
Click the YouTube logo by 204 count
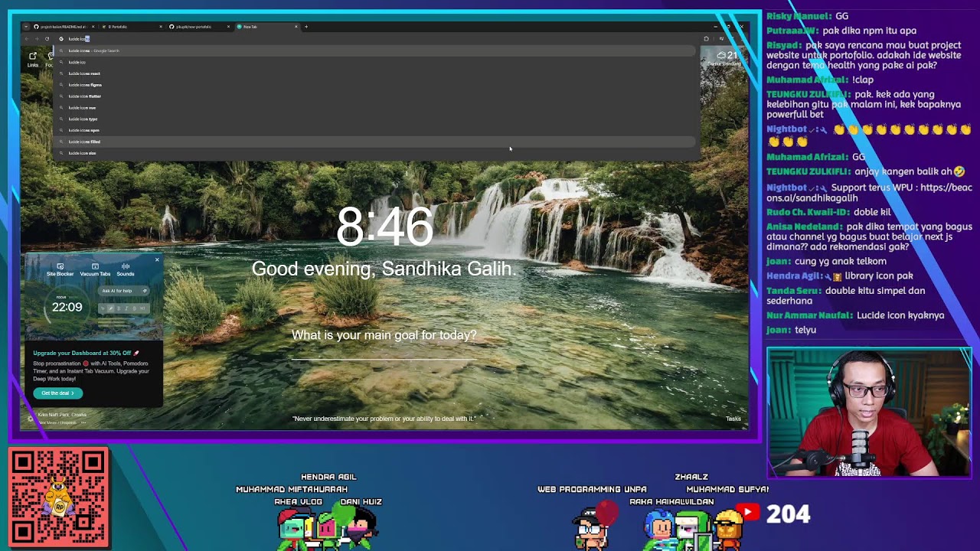[x=748, y=513]
